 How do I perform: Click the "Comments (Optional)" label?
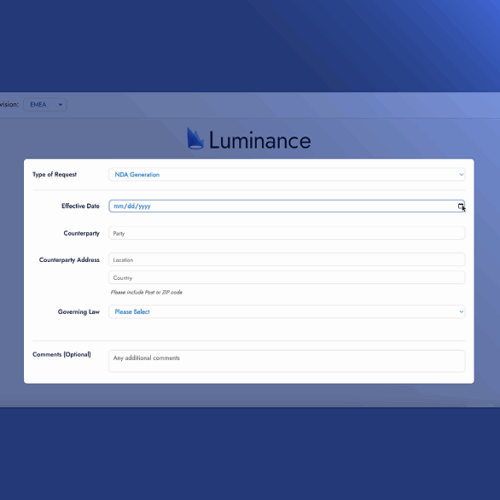coord(62,354)
